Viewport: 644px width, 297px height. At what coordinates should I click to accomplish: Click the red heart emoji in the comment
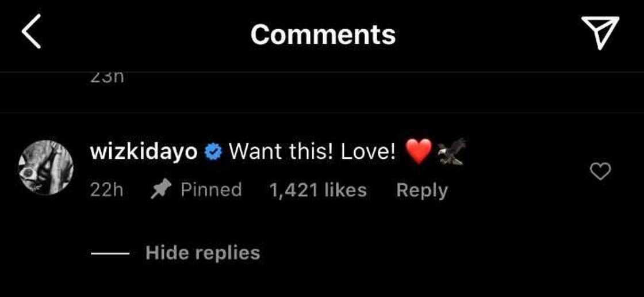419,151
